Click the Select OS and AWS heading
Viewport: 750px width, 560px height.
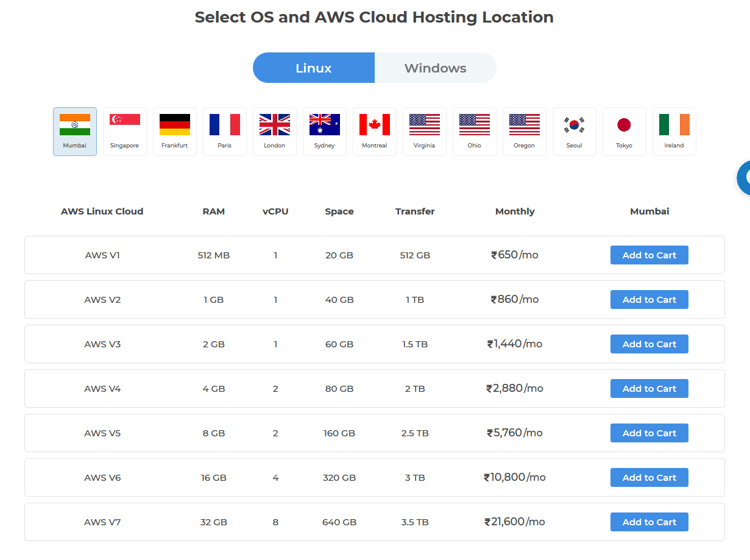[x=374, y=17]
